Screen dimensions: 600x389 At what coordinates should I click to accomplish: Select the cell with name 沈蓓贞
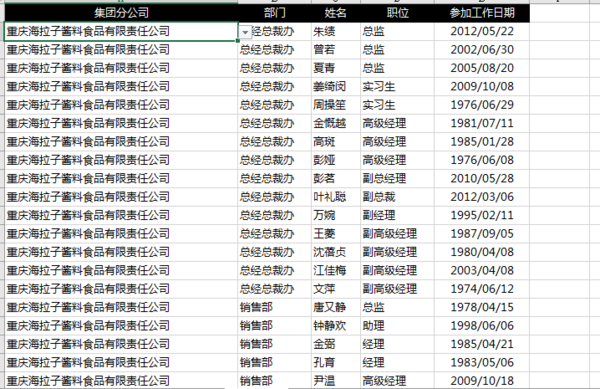click(336, 252)
